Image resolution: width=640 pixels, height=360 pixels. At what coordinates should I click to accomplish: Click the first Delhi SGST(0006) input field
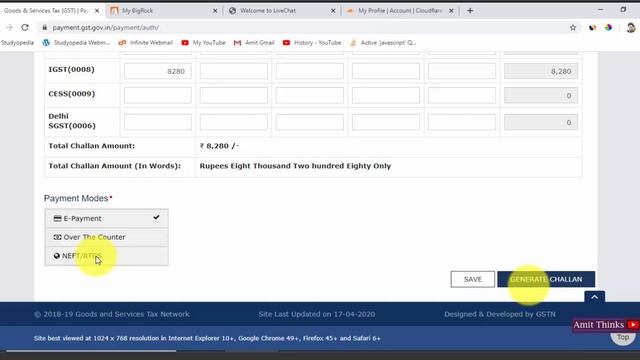[158, 122]
